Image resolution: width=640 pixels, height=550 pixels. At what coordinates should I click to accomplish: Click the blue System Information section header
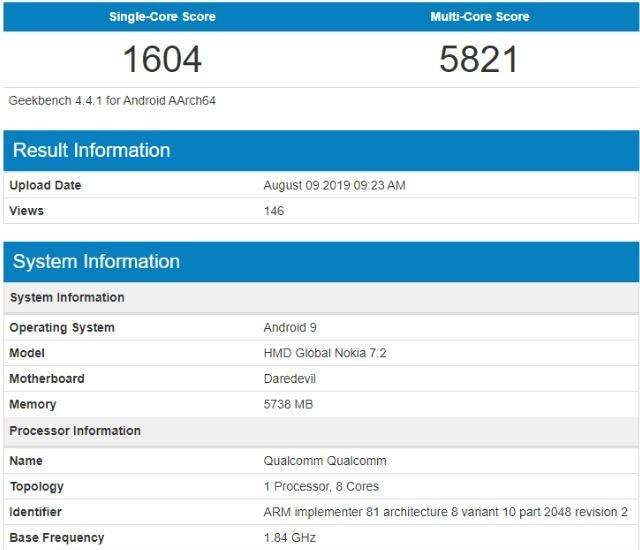pyautogui.click(x=96, y=262)
